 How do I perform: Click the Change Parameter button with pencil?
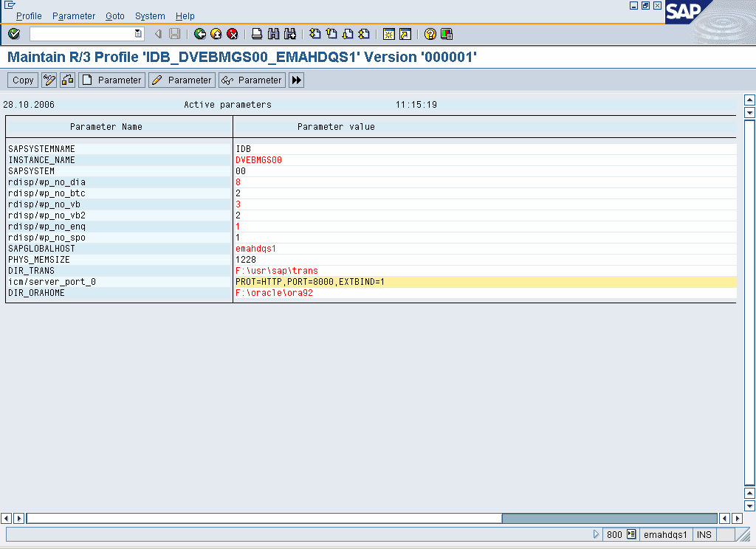pyautogui.click(x=182, y=80)
